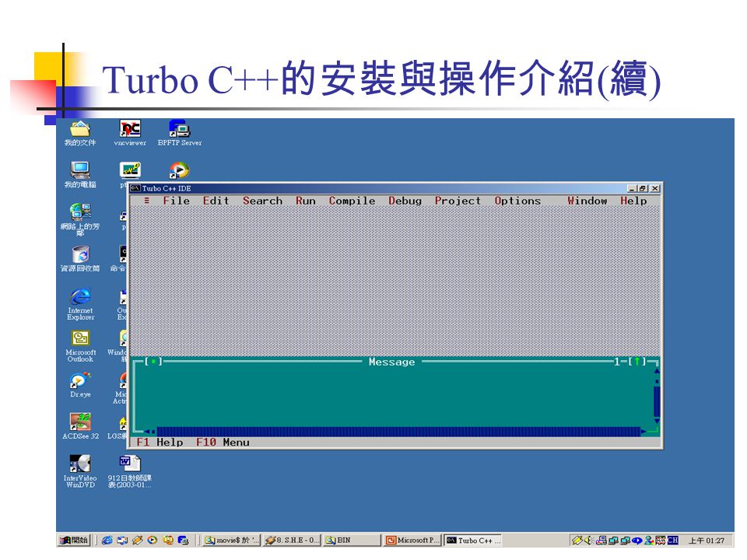747x560 pixels.
Task: Select the monitor chart desktop shortcut icon
Action: tap(130, 170)
